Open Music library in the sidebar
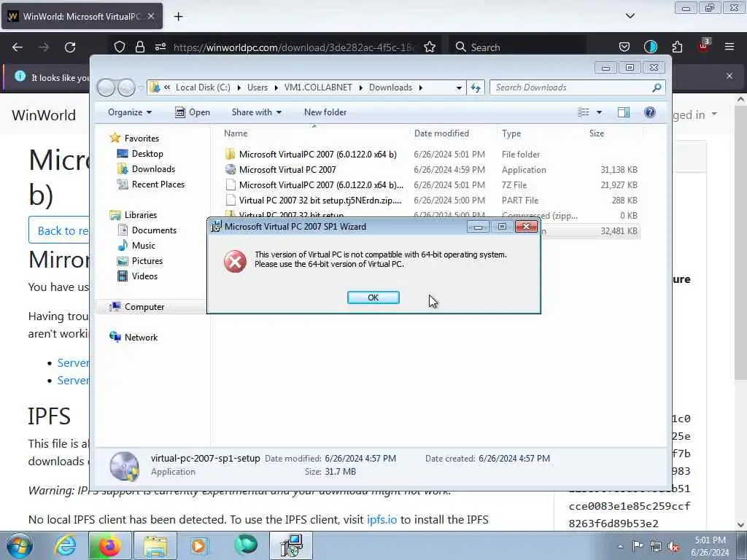Viewport: 747px width, 560px height. coord(144,245)
